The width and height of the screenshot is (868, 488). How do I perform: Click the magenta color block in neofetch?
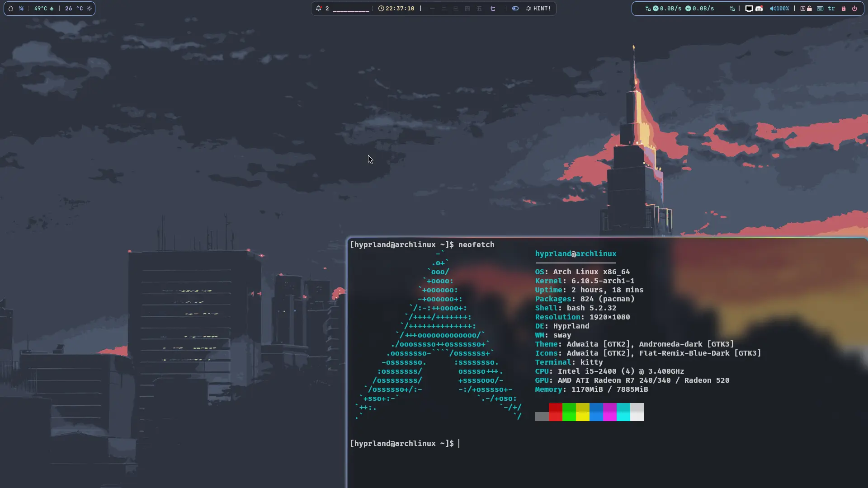pyautogui.click(x=610, y=412)
